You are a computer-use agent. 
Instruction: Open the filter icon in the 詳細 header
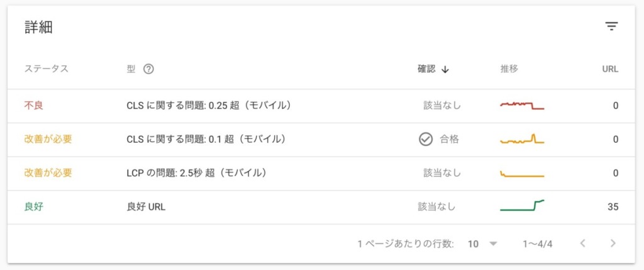pos(611,26)
